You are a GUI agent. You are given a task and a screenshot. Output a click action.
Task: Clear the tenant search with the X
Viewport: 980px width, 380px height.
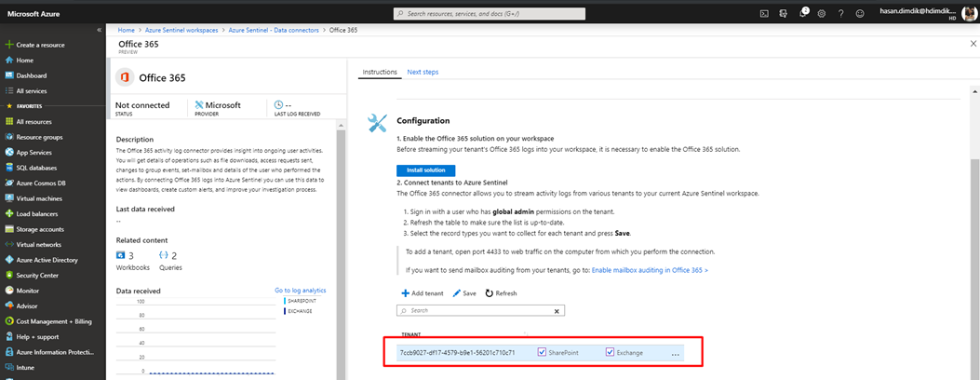[557, 311]
